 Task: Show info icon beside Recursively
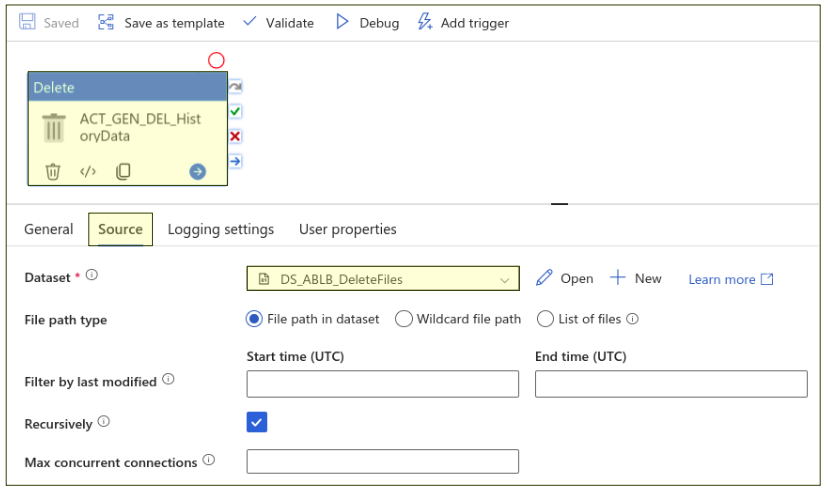(104, 421)
